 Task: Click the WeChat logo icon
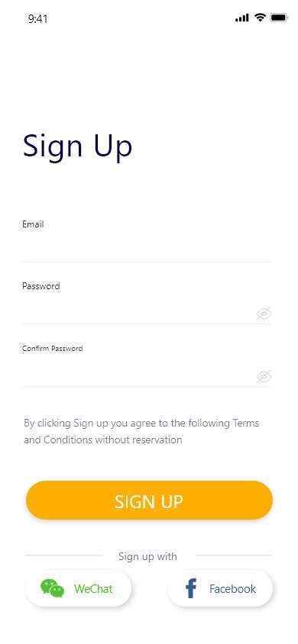[52, 588]
